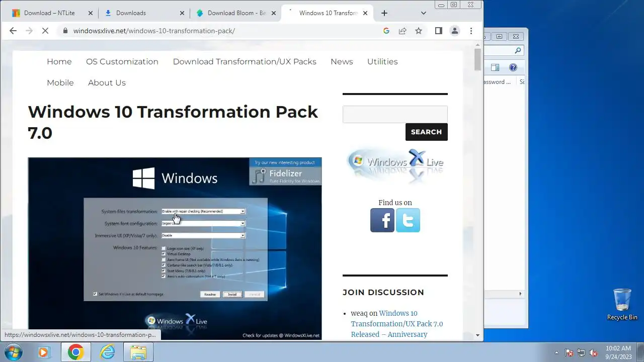
Task: Open Download Transformation/UX Packs menu
Action: pyautogui.click(x=245, y=61)
